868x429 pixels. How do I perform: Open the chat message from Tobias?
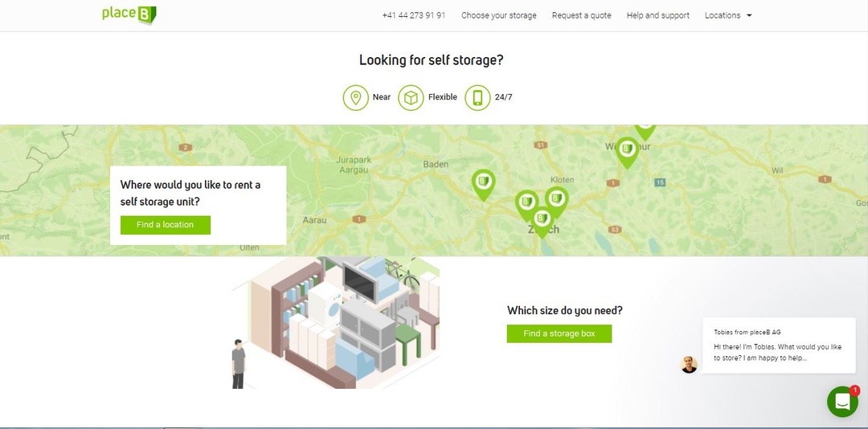776,345
